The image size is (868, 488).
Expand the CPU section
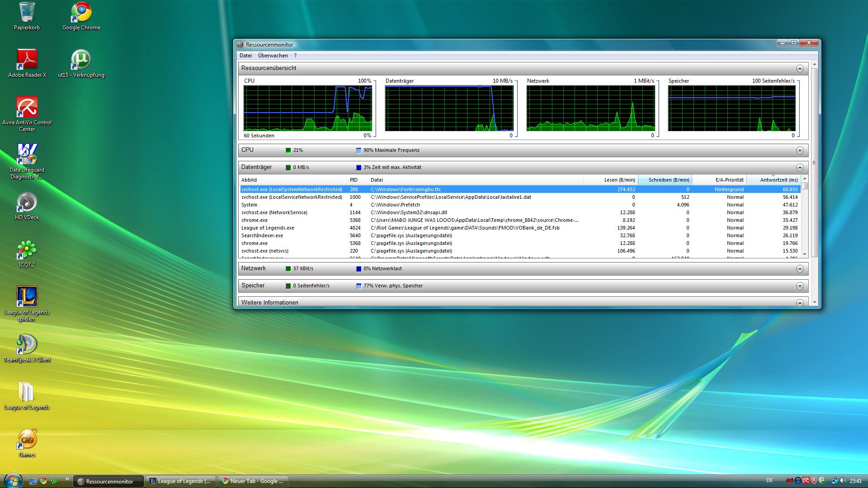[800, 150]
